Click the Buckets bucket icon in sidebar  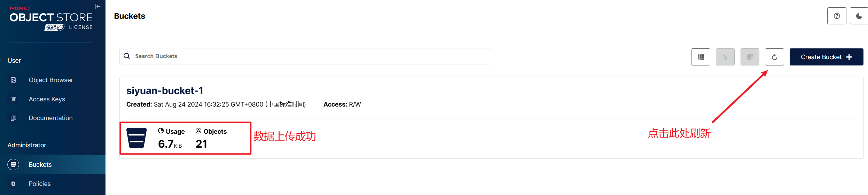(14, 165)
